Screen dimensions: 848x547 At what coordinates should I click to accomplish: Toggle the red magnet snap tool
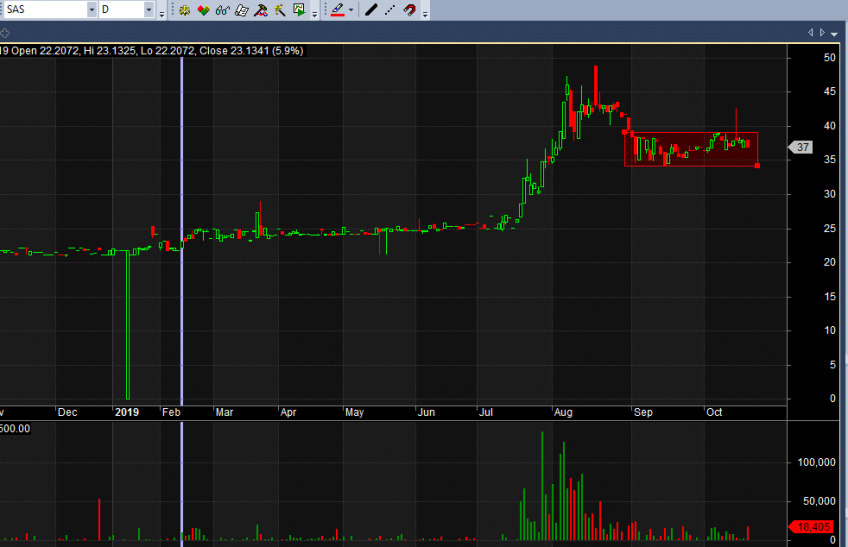pos(409,10)
